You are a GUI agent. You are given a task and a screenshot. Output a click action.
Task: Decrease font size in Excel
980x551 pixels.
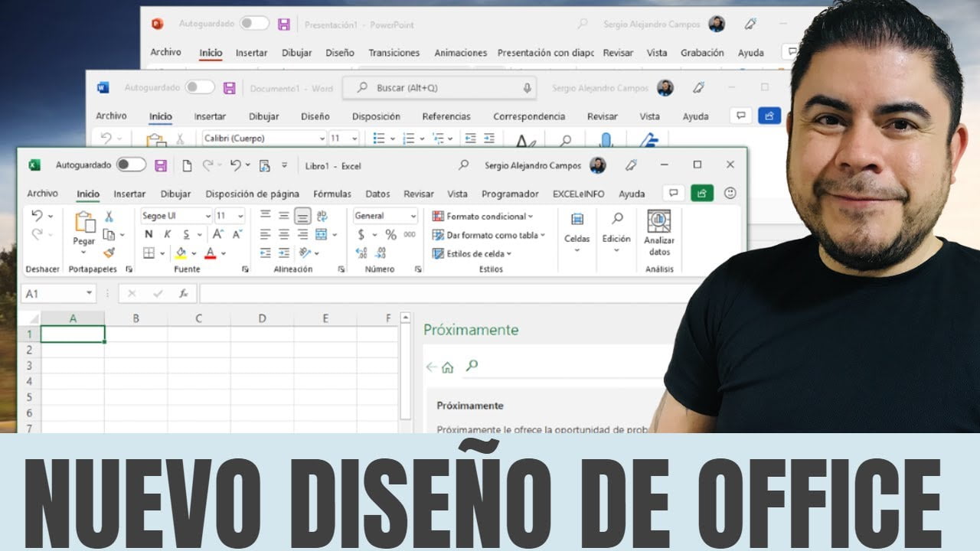pos(237,234)
